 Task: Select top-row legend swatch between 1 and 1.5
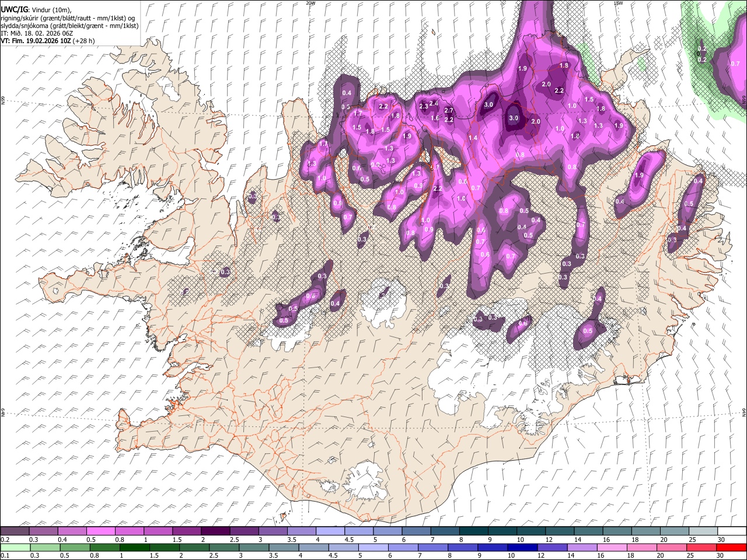coord(158,531)
